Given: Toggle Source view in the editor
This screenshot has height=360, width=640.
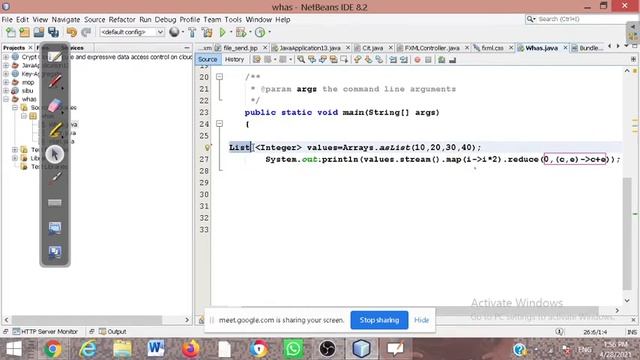Looking at the screenshot, I should tap(207, 60).
